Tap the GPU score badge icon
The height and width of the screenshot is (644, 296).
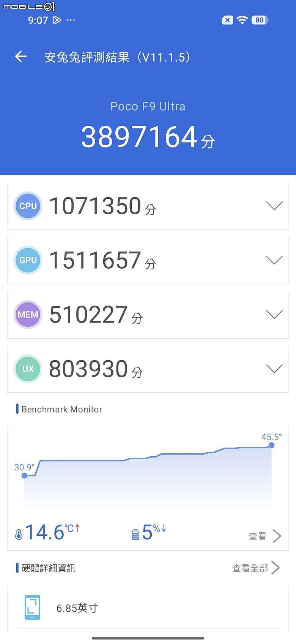[x=28, y=260]
